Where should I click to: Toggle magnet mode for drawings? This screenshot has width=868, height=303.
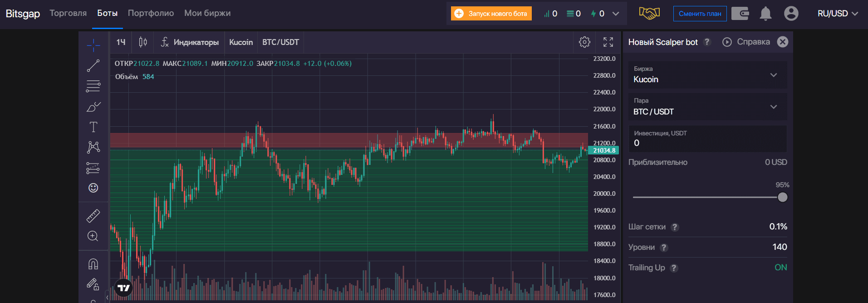pyautogui.click(x=93, y=264)
